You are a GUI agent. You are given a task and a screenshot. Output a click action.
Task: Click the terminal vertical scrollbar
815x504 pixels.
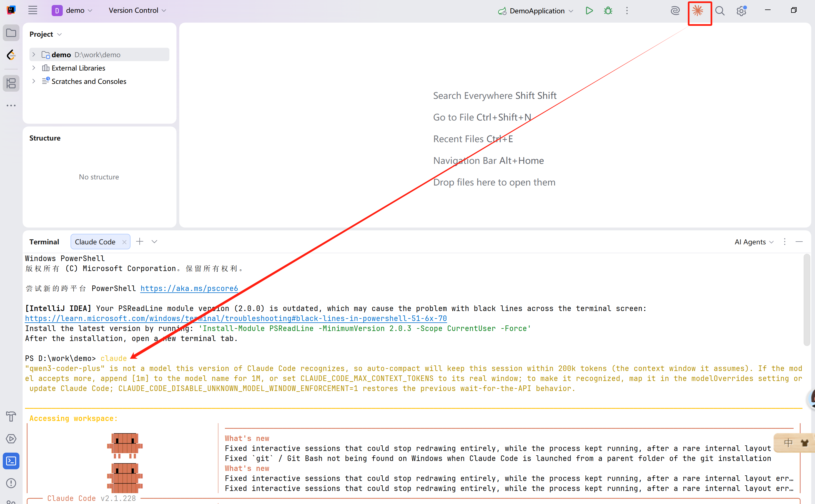[x=807, y=300]
